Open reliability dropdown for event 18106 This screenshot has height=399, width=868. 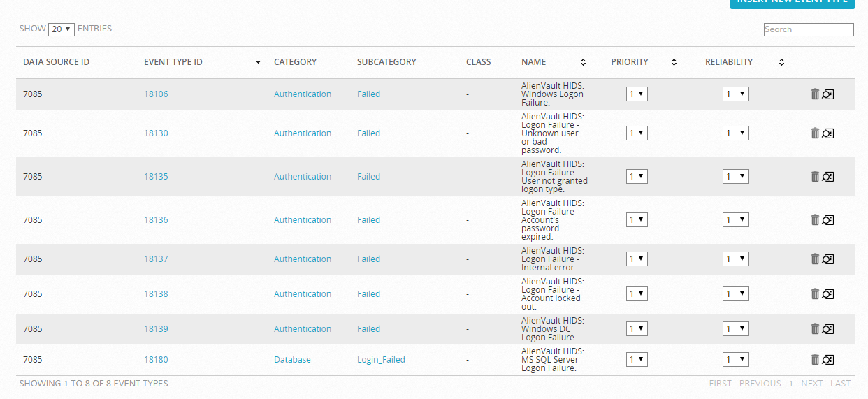[736, 94]
